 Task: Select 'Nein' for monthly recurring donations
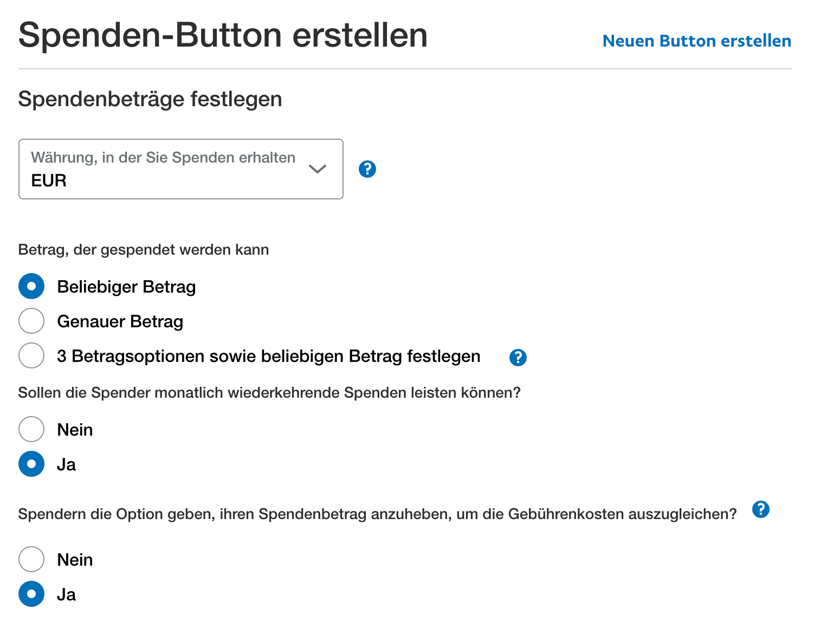point(31,430)
